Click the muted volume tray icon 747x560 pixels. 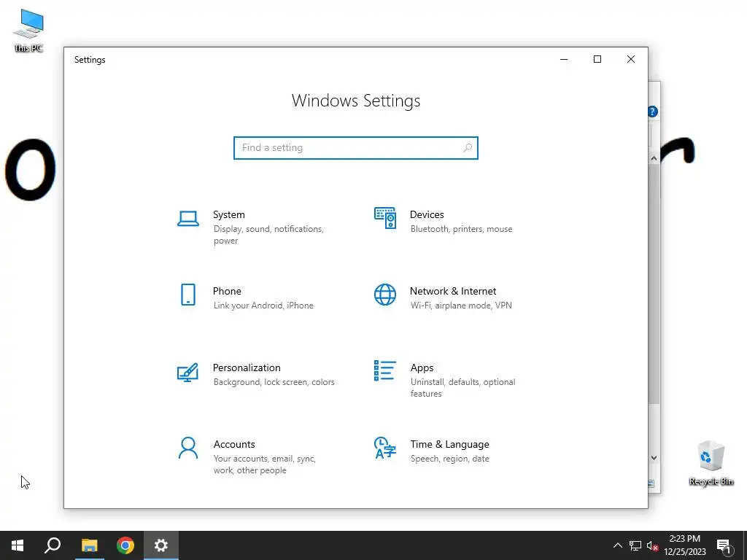[652, 545]
